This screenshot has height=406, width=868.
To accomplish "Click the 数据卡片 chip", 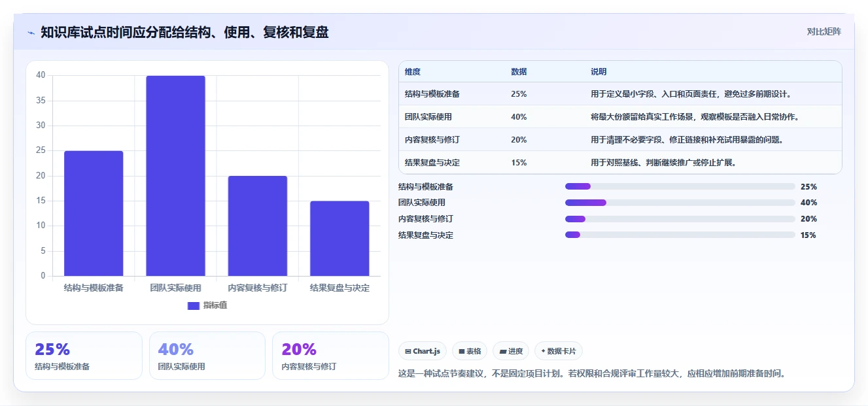I will (559, 351).
